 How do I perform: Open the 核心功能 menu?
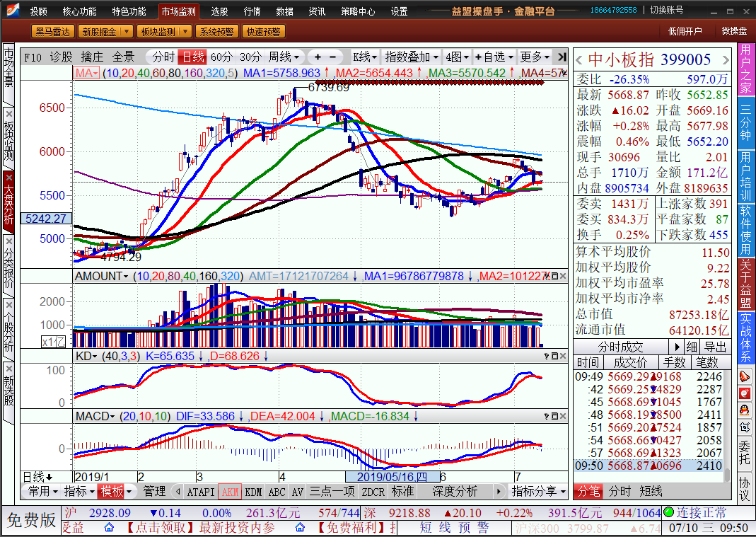click(x=79, y=11)
